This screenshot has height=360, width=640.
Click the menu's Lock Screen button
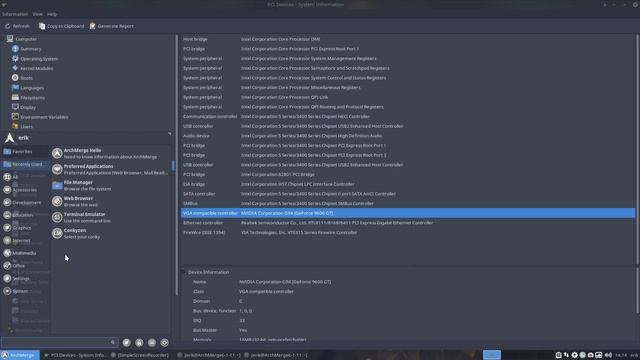point(139,343)
